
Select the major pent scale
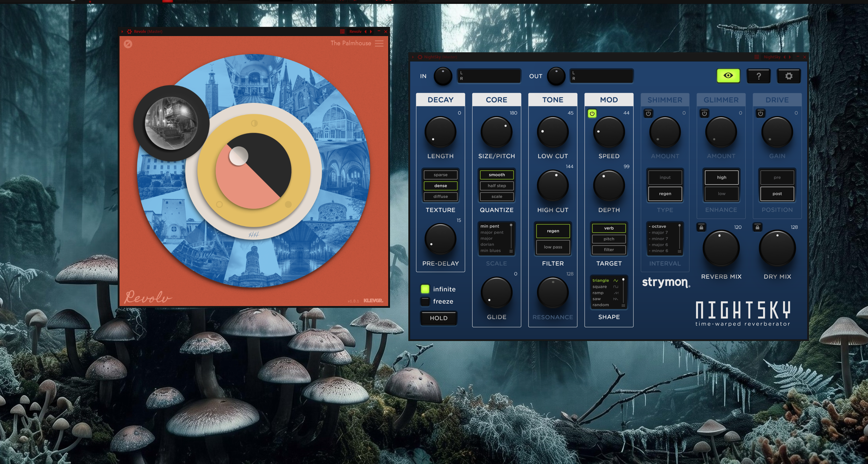coord(492,232)
